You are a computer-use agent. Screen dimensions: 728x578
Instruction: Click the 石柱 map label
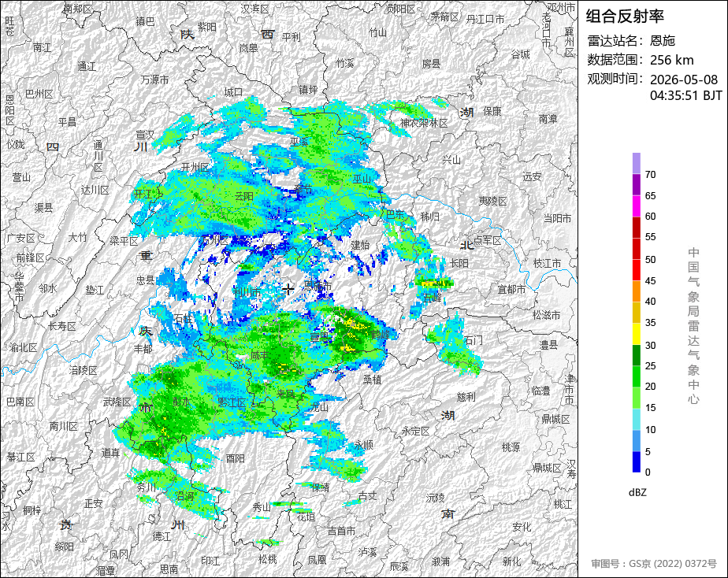(184, 319)
